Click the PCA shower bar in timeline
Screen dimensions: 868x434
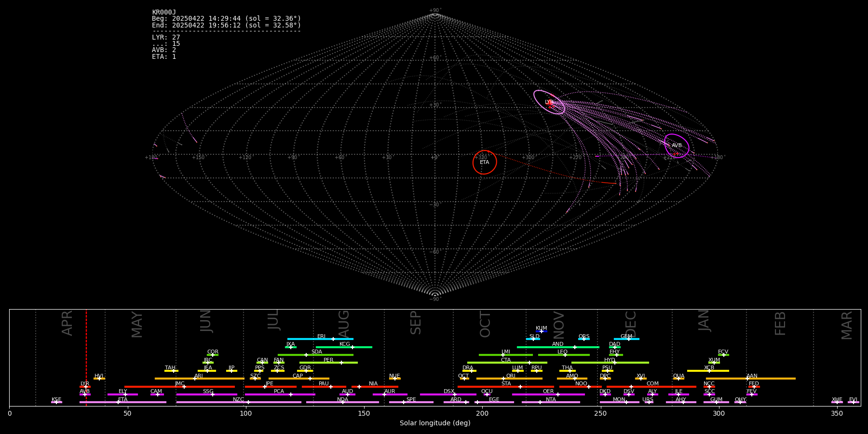pos(280,394)
